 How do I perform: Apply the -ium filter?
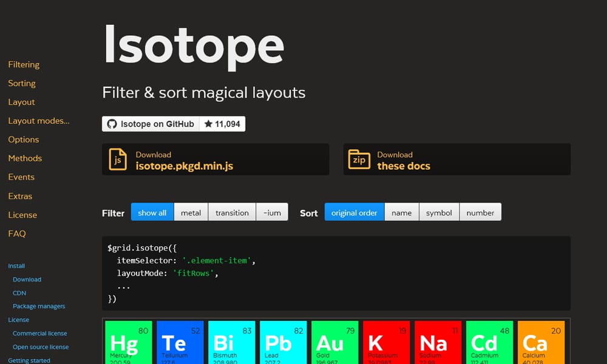[x=272, y=212]
